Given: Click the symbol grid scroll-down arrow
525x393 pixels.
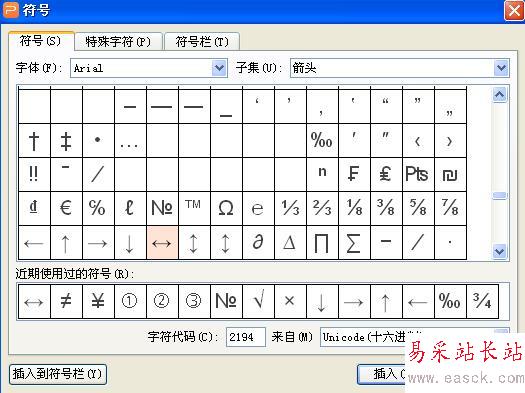Looking at the screenshot, I should click(x=500, y=251).
